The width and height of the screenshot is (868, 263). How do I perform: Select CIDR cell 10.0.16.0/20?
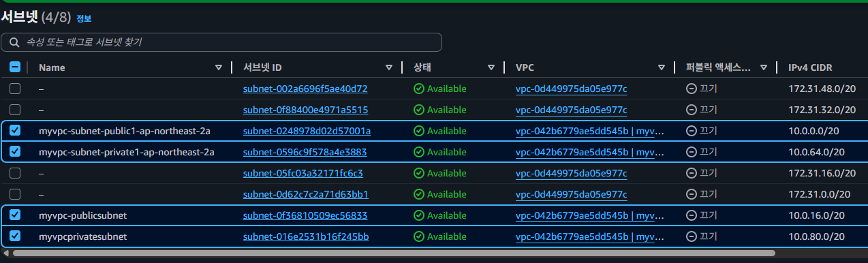pos(816,215)
